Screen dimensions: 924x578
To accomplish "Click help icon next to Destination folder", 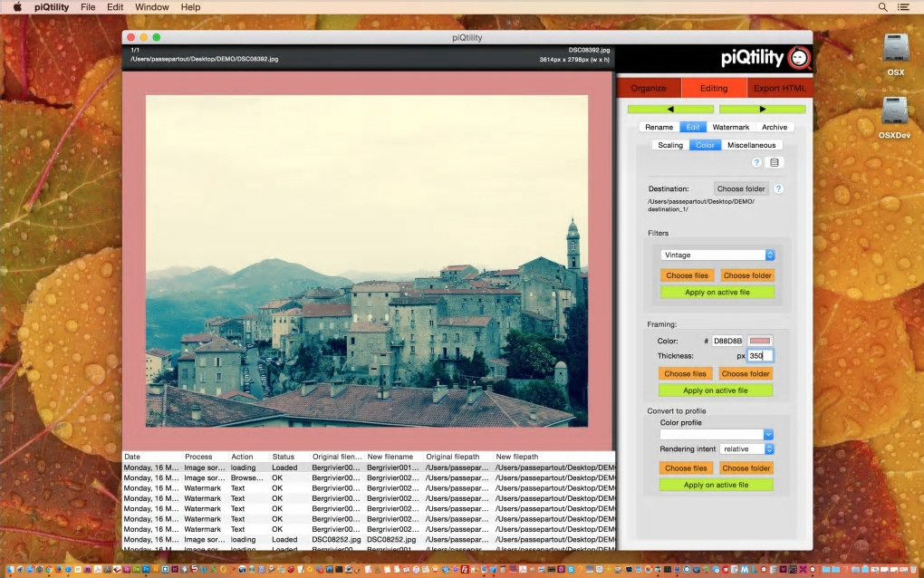I will click(x=778, y=188).
